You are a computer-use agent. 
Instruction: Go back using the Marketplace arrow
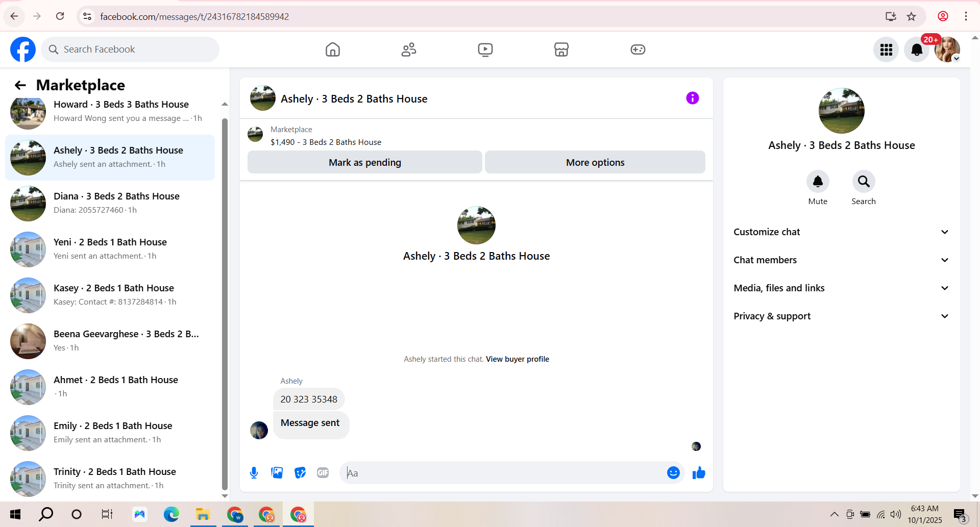[20, 85]
